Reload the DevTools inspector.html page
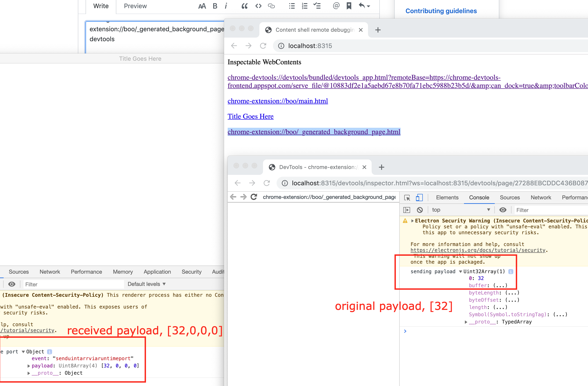Screen dimensions: 588x386 267,183
